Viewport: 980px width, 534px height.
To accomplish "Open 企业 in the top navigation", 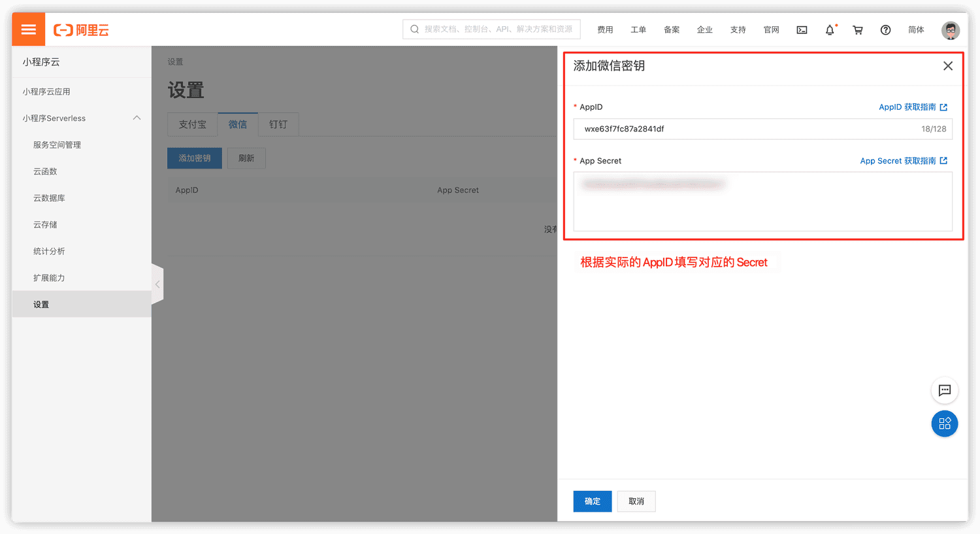I will (705, 30).
